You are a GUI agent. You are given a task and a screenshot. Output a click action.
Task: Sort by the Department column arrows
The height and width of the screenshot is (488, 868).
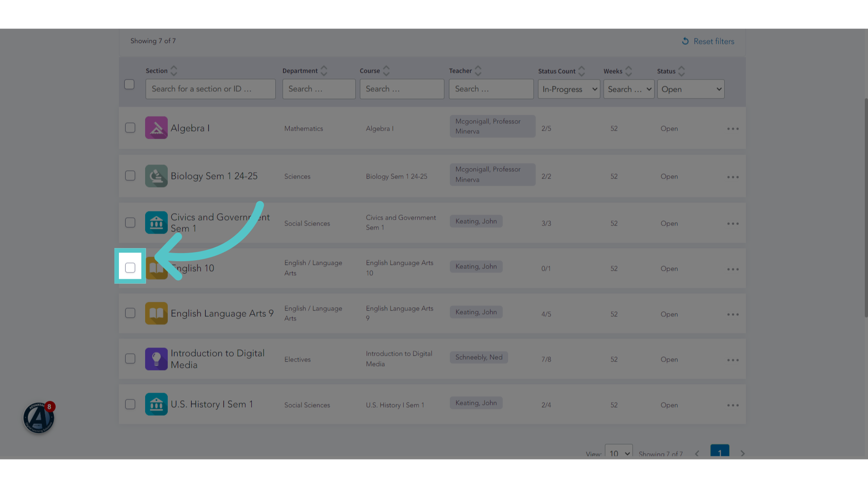pos(324,71)
